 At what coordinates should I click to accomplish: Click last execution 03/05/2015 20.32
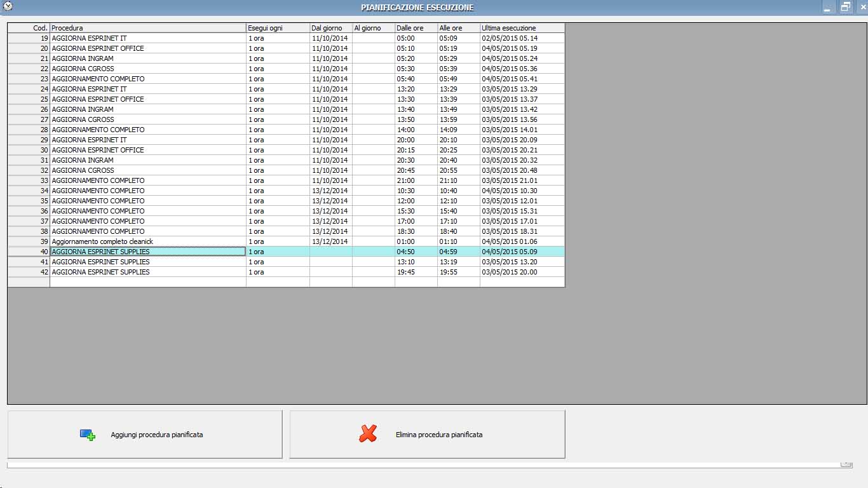[x=522, y=160]
